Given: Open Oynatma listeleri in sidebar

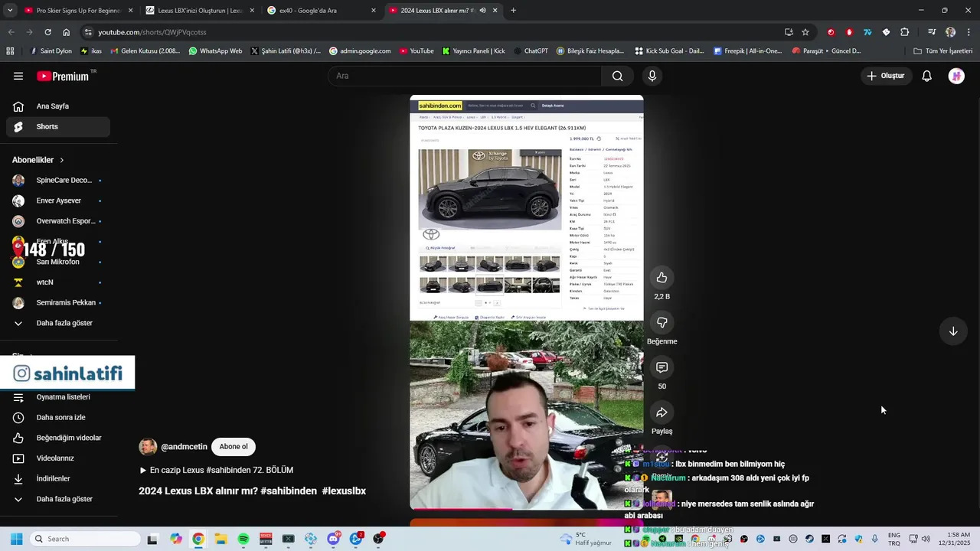Looking at the screenshot, I should [x=58, y=397].
